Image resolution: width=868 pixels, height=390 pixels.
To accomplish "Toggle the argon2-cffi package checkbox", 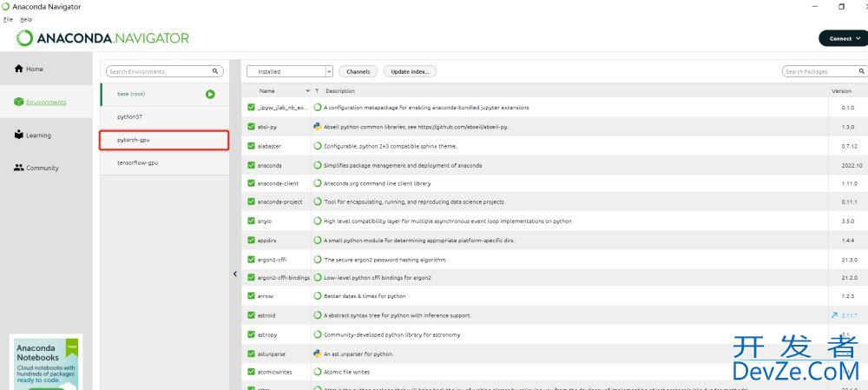I will (x=252, y=259).
